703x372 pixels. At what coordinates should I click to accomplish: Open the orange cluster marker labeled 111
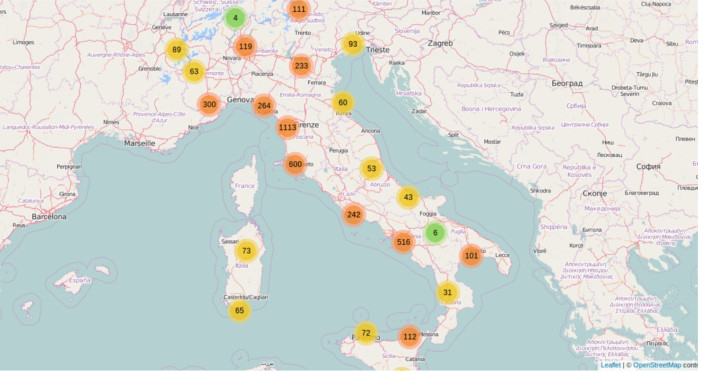[x=299, y=9]
